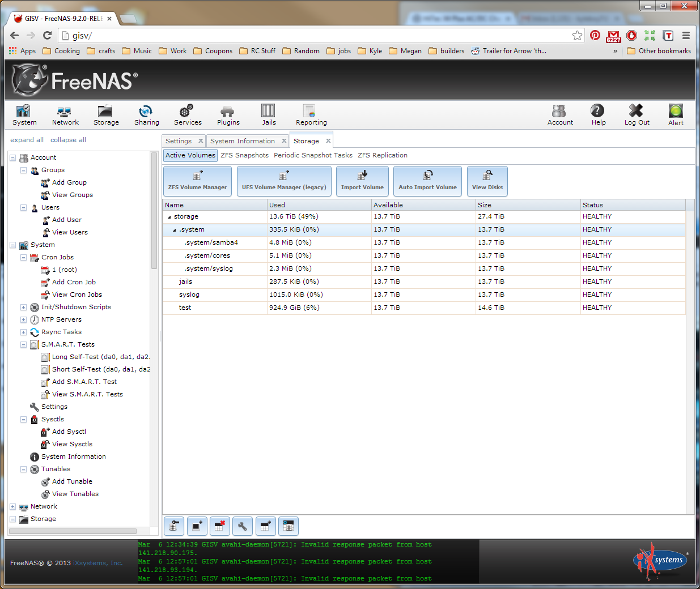
Task: Open the Sharing toolbar icon
Action: click(146, 115)
